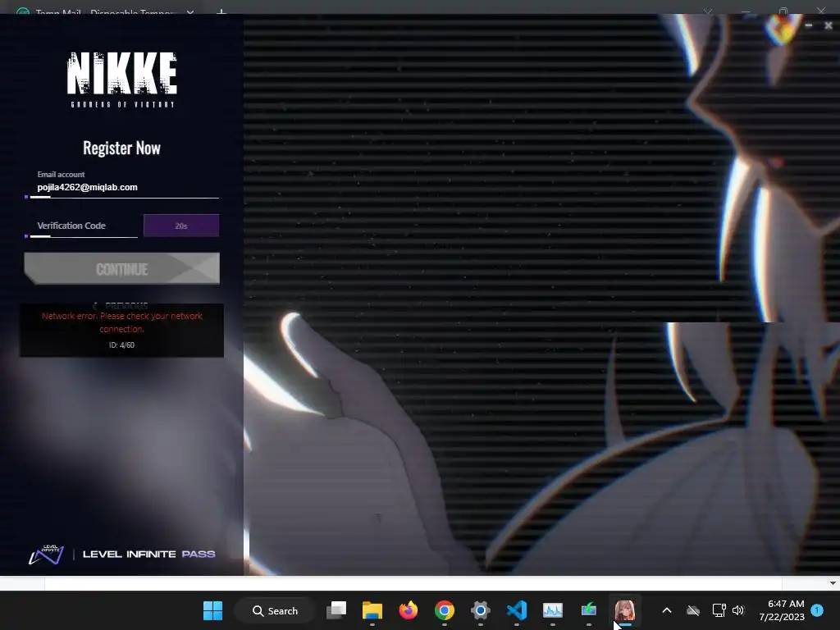The width and height of the screenshot is (840, 630).
Task: Minimize the NIKKE launcher window
Action: [x=809, y=25]
